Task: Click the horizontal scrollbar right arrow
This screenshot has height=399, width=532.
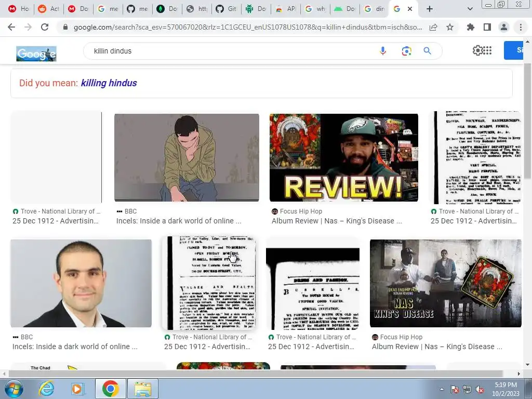Action: 519,374
